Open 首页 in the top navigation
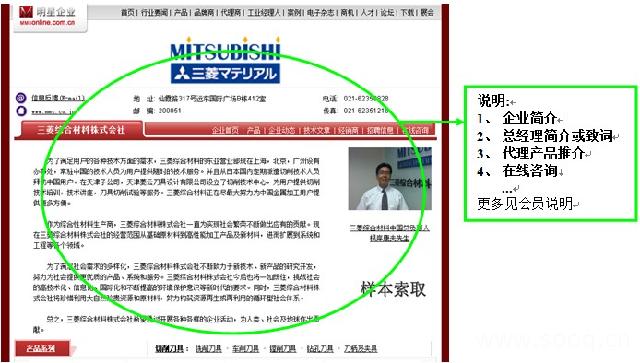 [x=127, y=13]
